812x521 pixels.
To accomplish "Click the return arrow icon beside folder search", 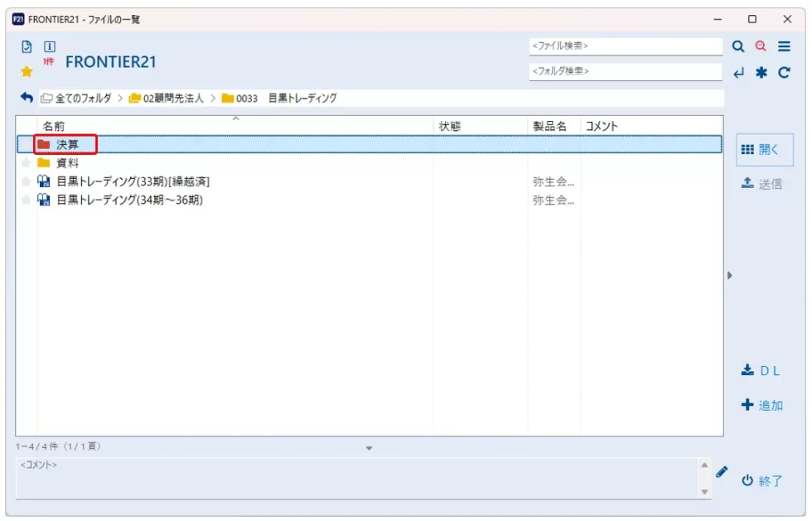I will click(738, 73).
